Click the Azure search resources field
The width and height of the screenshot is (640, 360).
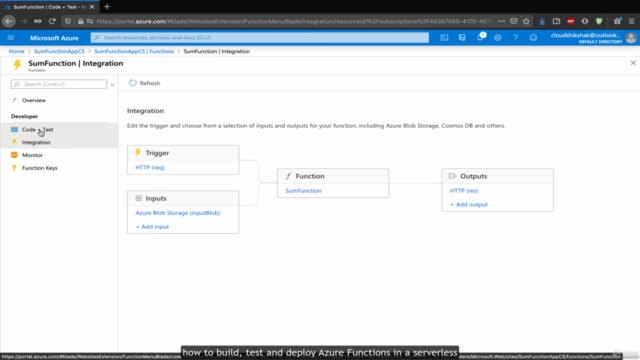click(260, 38)
